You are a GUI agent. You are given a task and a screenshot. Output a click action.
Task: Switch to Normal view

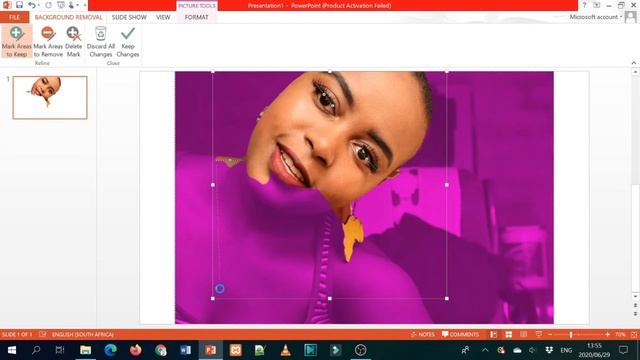coord(493,334)
